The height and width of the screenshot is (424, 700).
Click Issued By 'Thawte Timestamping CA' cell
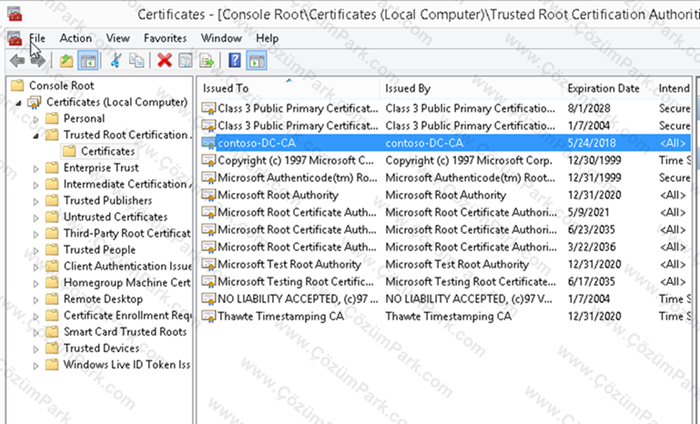[448, 316]
